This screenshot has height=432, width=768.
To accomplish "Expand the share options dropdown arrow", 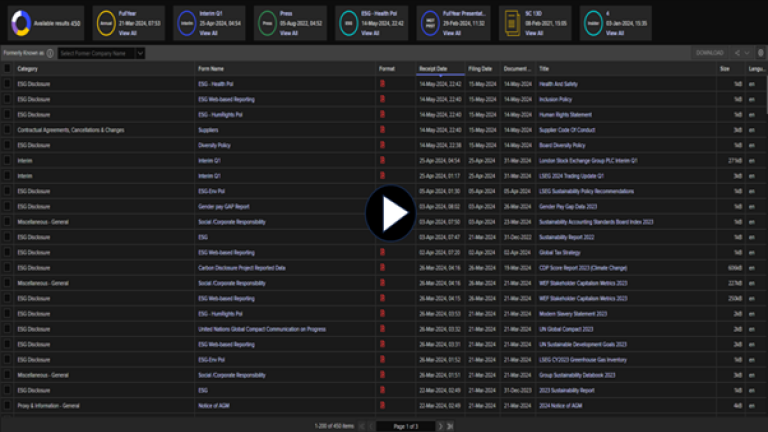I will [x=747, y=52].
